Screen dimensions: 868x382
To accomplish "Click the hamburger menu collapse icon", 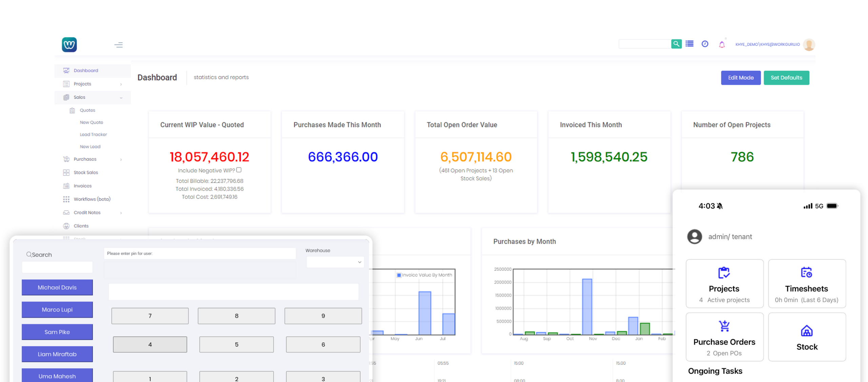I will [x=118, y=45].
